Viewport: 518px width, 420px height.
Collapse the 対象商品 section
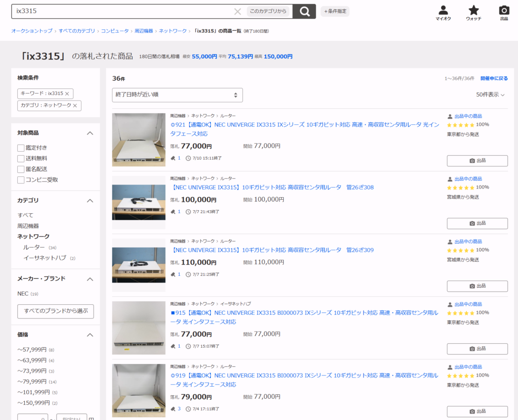[90, 133]
